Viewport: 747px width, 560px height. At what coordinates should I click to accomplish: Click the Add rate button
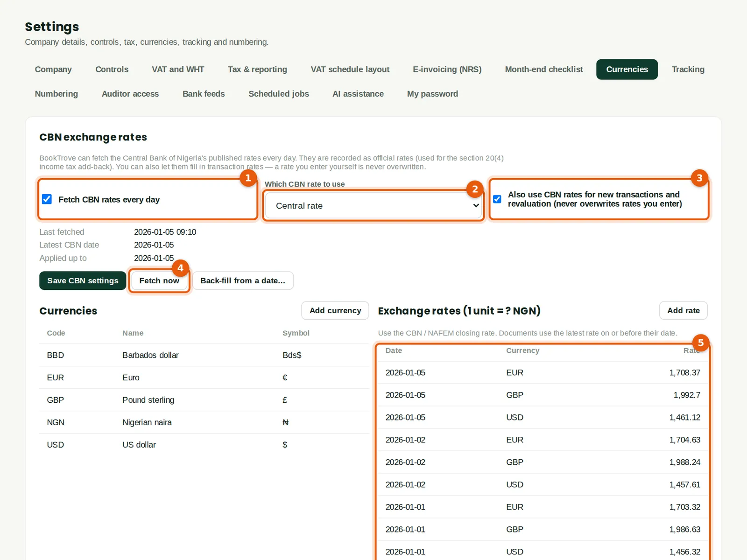click(x=684, y=310)
